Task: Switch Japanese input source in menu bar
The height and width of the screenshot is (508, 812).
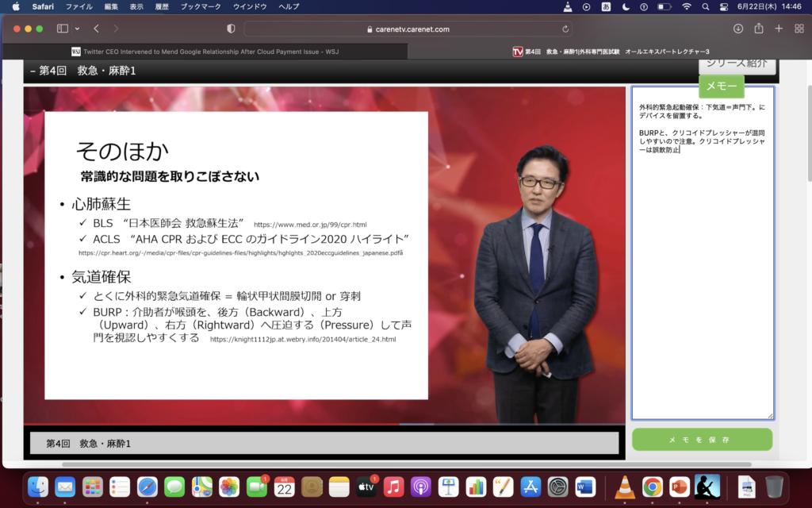Action: click(x=607, y=6)
